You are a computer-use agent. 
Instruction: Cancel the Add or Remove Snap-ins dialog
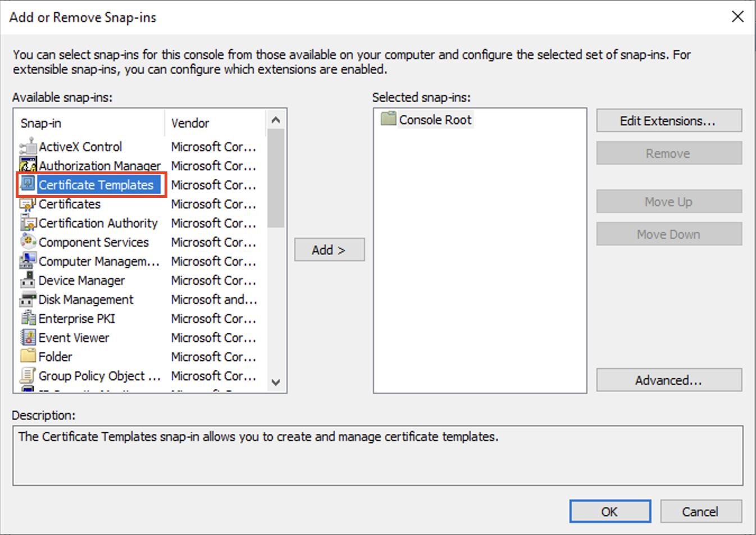(701, 511)
